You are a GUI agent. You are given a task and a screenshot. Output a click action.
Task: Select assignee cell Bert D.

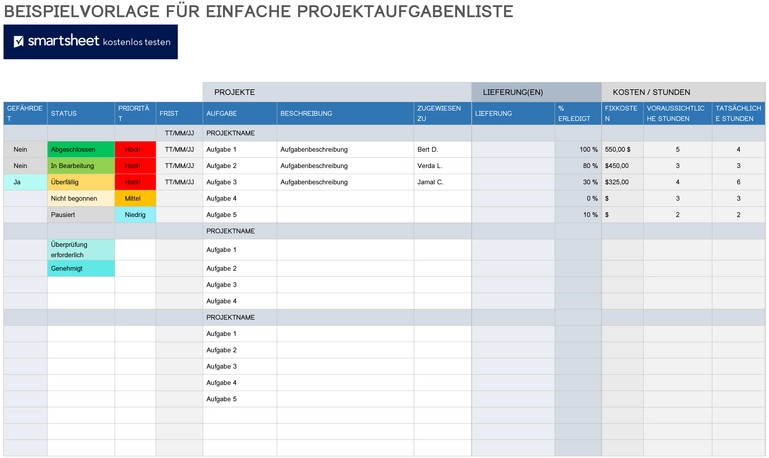tap(442, 150)
